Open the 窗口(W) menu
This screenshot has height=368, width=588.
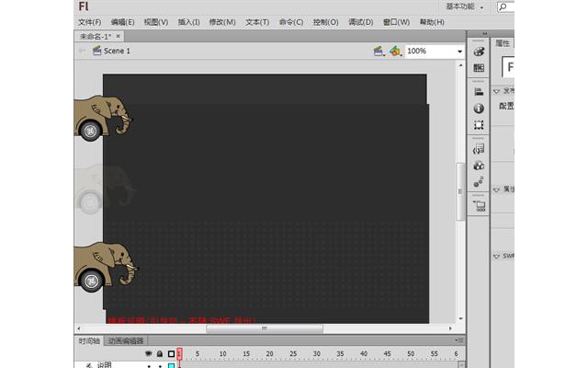396,22
